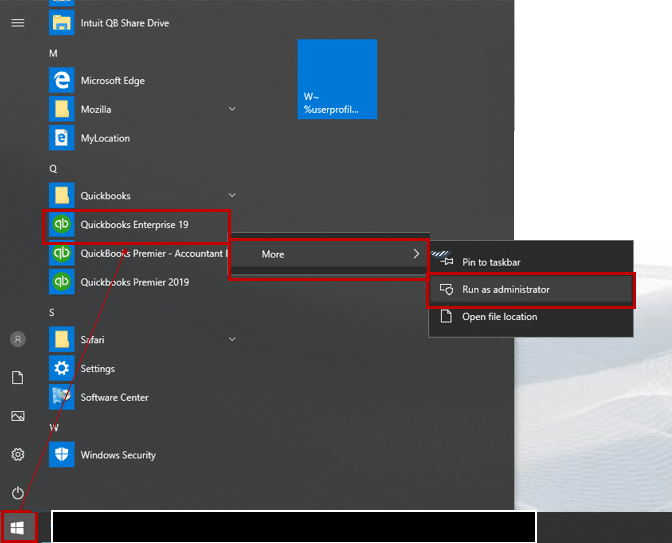
Task: Jump to letter M section header
Action: (x=53, y=53)
